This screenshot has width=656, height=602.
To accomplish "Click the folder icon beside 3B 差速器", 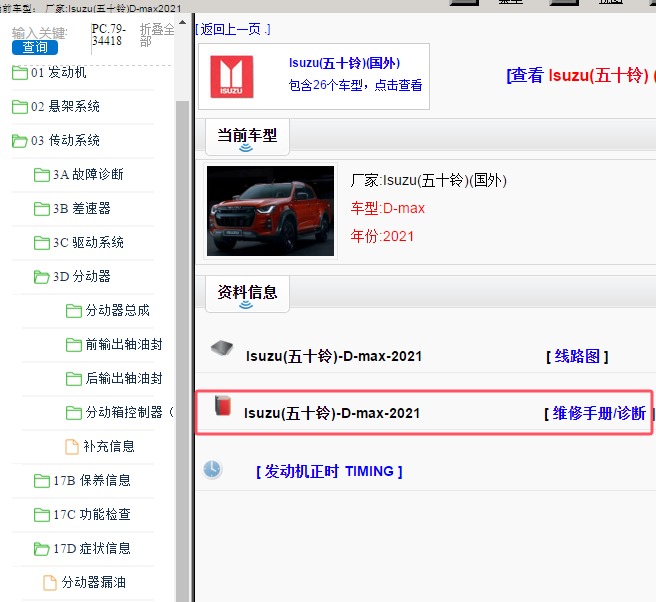I will [41, 209].
